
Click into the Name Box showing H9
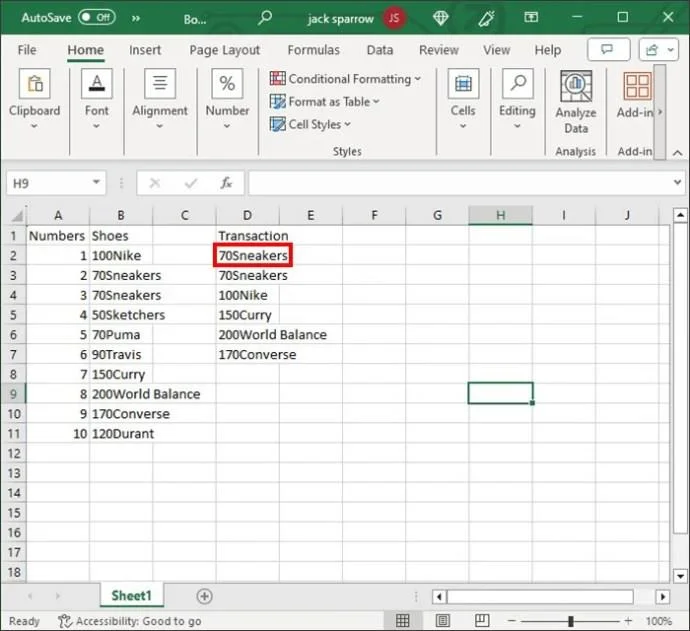click(48, 183)
